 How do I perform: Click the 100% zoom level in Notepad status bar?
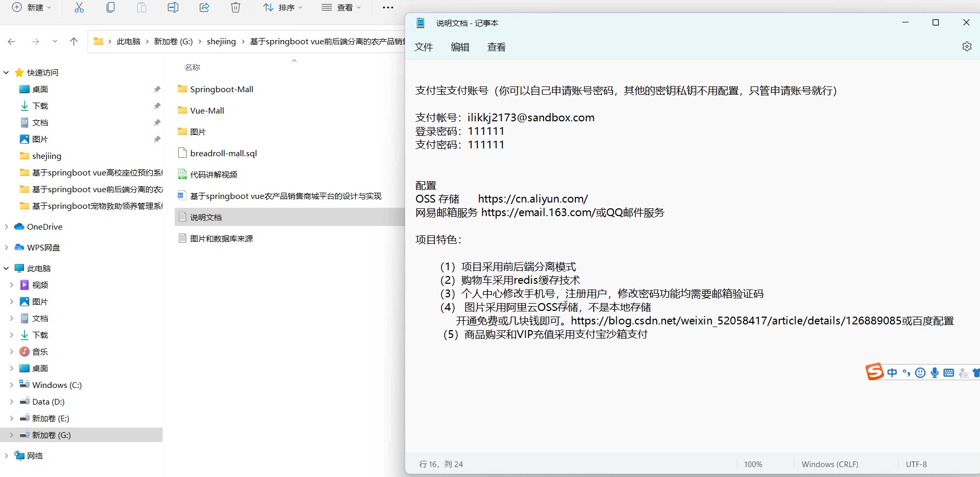click(753, 464)
